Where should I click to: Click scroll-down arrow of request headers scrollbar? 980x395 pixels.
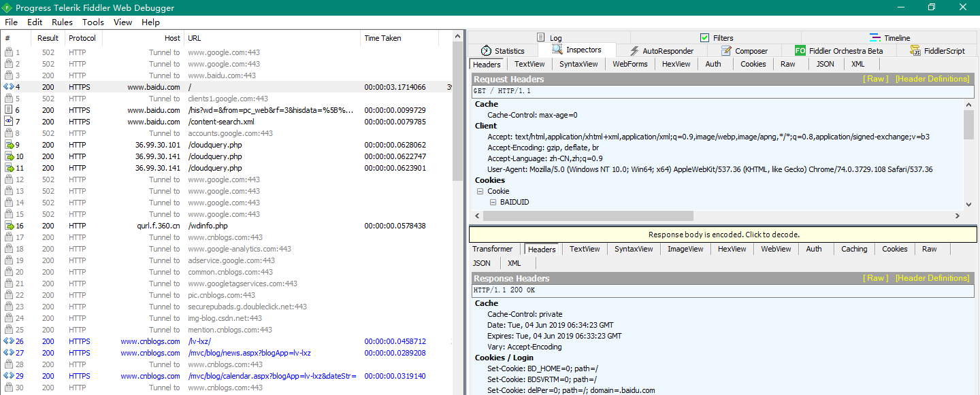968,204
